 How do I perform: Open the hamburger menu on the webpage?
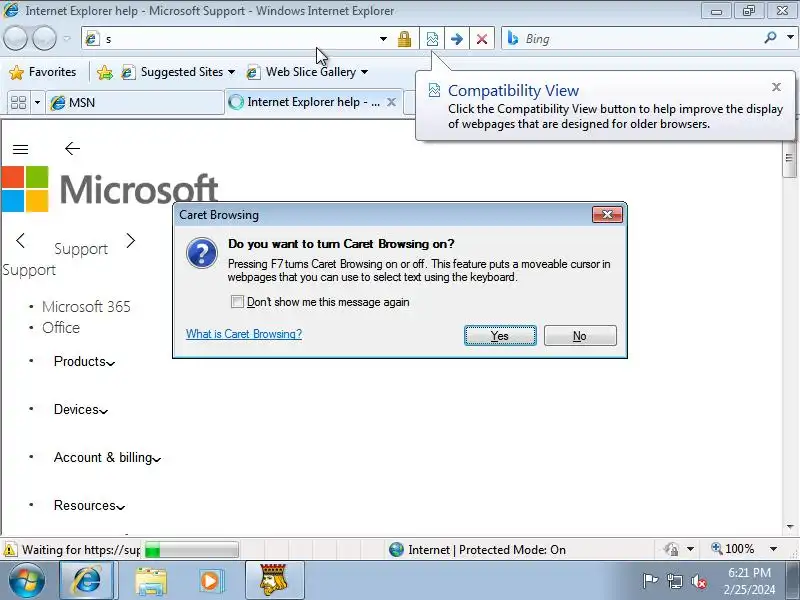coord(20,149)
